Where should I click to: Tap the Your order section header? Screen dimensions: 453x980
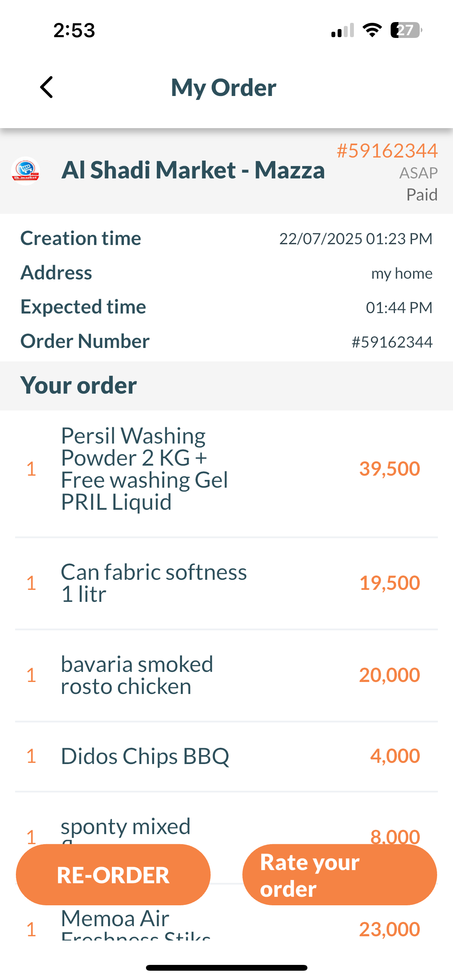79,385
